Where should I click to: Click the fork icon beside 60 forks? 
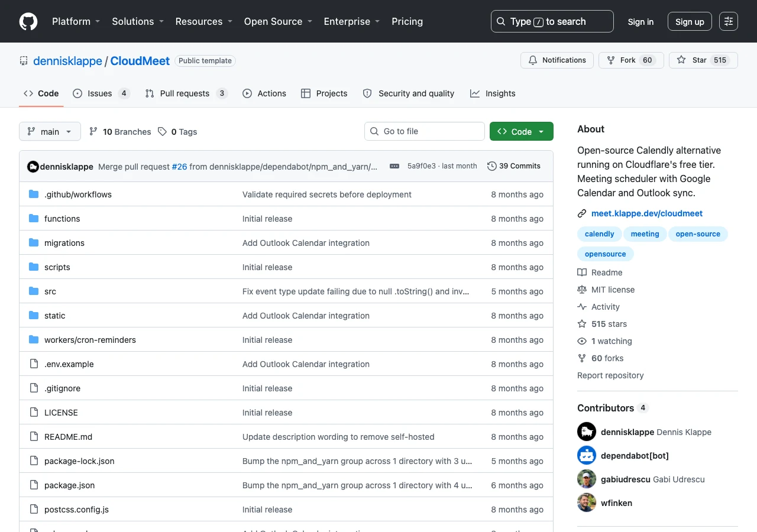(582, 358)
